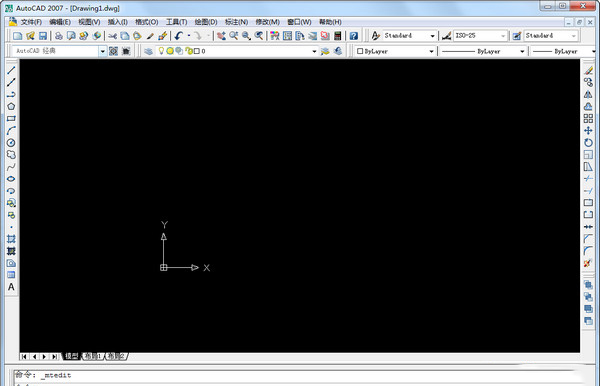Click the Undo arrow button
600x386 pixels.
coord(179,36)
